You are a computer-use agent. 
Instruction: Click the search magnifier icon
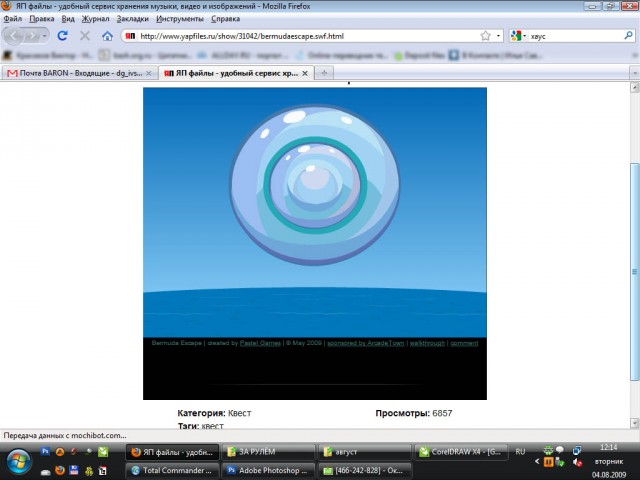pyautogui.click(x=629, y=36)
